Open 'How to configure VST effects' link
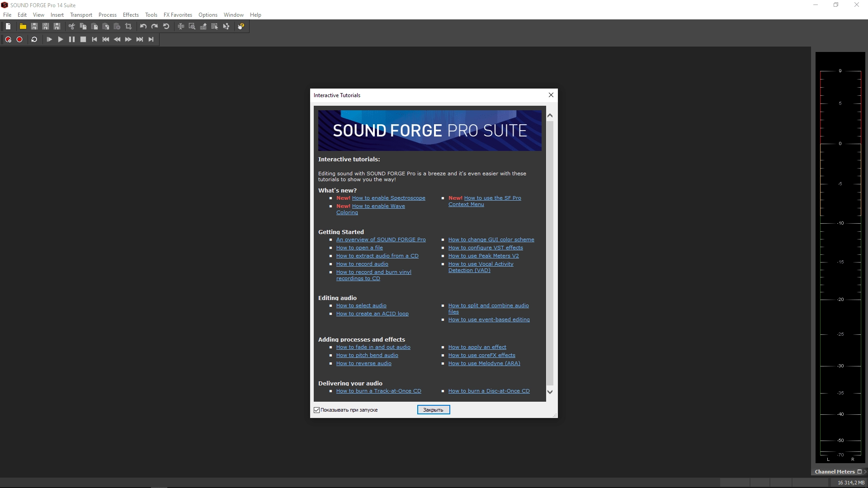Screen dimensions: 868x488 click(x=486, y=248)
